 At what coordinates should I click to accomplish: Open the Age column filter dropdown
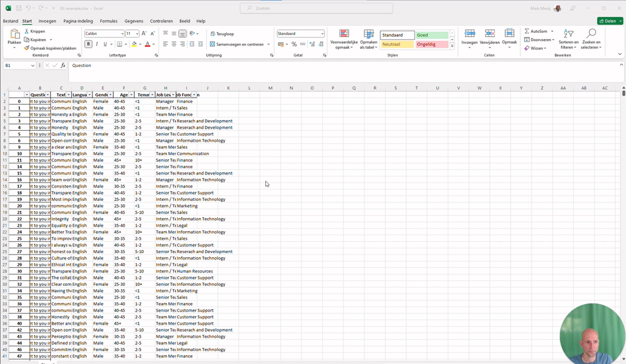[x=131, y=95]
